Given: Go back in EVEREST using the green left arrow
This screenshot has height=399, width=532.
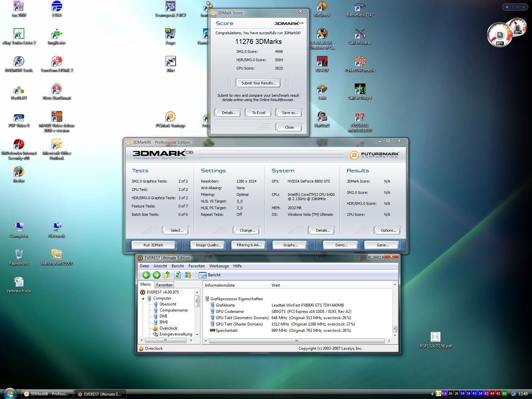Looking at the screenshot, I should 146,275.
